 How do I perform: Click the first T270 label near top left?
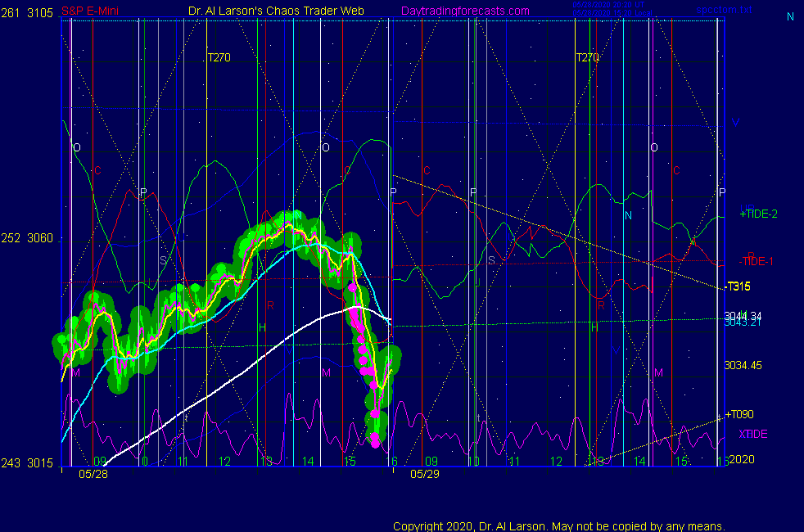219,58
